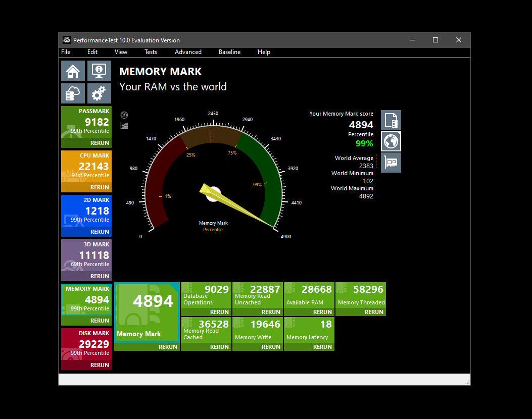Open the Tests menu

tap(151, 52)
